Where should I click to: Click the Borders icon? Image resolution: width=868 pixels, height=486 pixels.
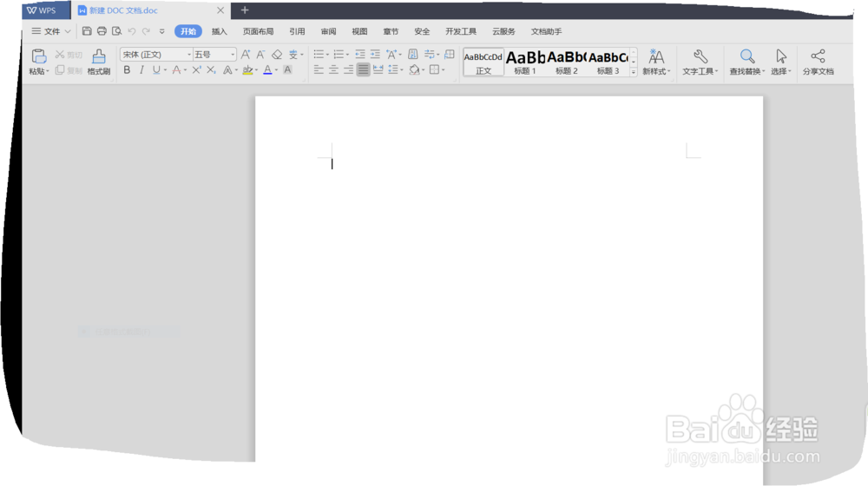[435, 69]
